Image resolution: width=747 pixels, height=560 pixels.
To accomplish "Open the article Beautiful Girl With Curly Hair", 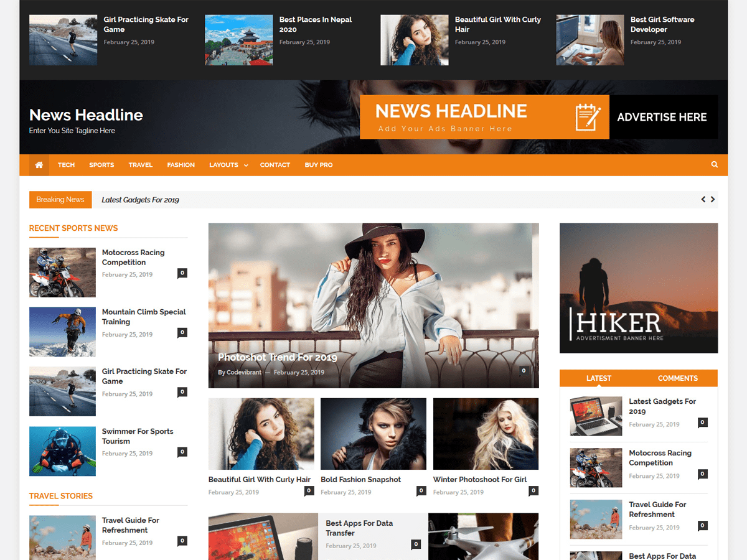I will pyautogui.click(x=260, y=479).
